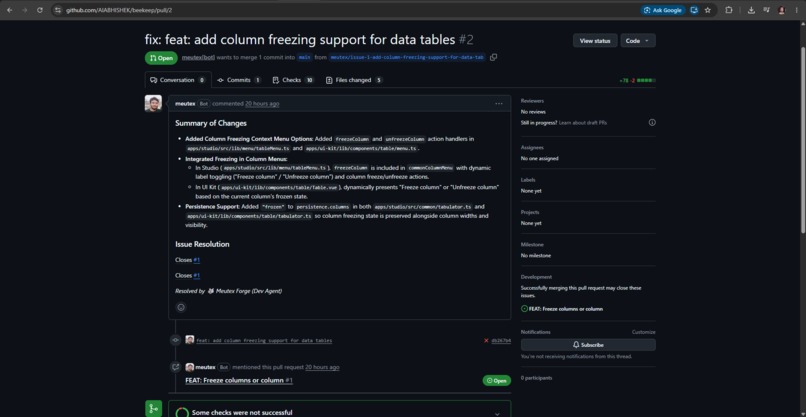
Task: Open Install app icon in address bar
Action: coord(694,10)
